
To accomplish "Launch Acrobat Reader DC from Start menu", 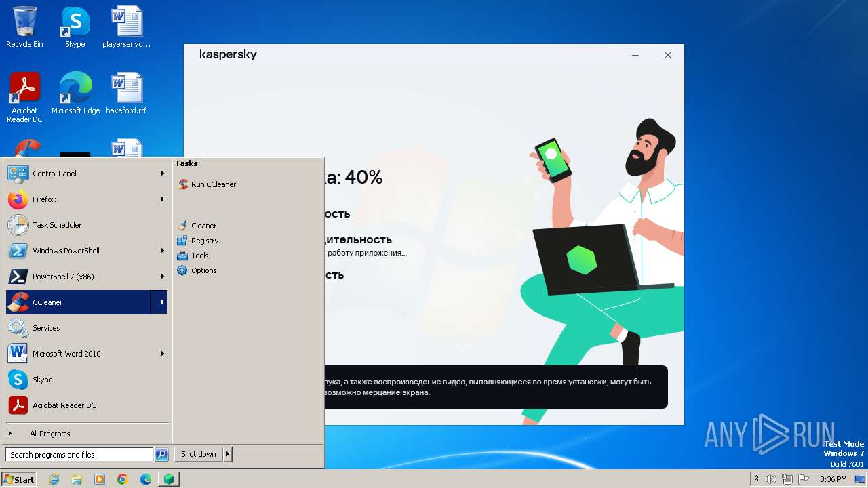I will (x=86, y=405).
